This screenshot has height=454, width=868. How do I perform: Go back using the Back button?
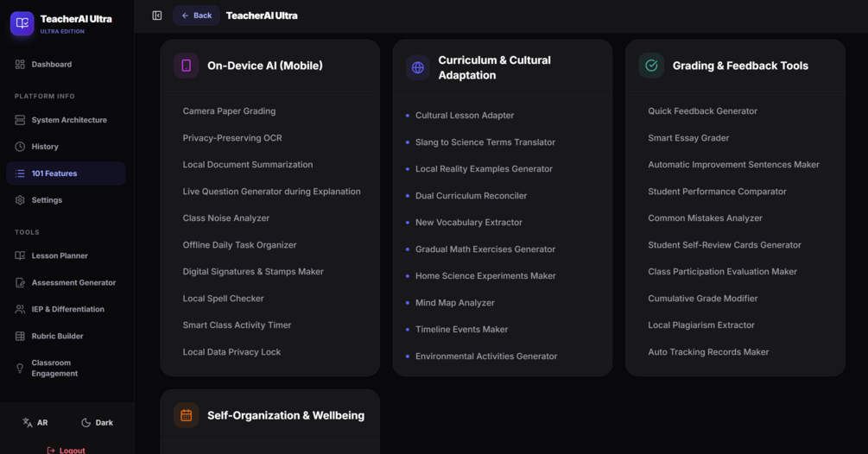pyautogui.click(x=197, y=16)
